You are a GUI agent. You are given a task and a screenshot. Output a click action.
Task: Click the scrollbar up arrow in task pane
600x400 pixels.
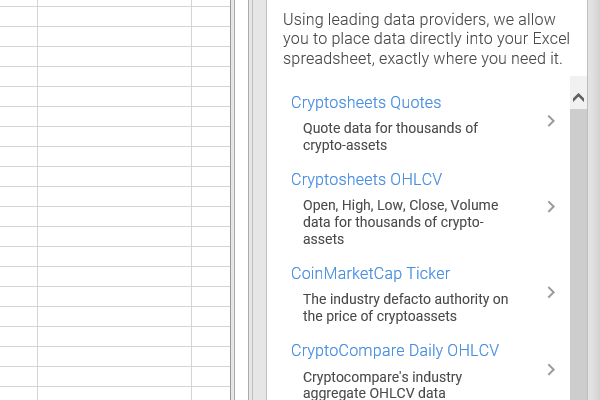pyautogui.click(x=578, y=98)
